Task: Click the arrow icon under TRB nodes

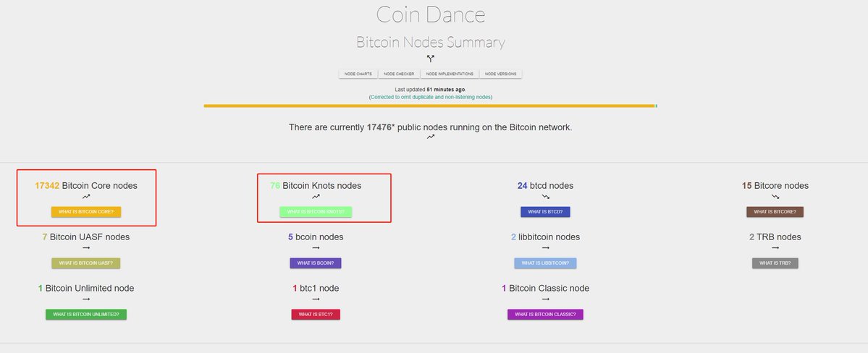Action: (x=775, y=247)
